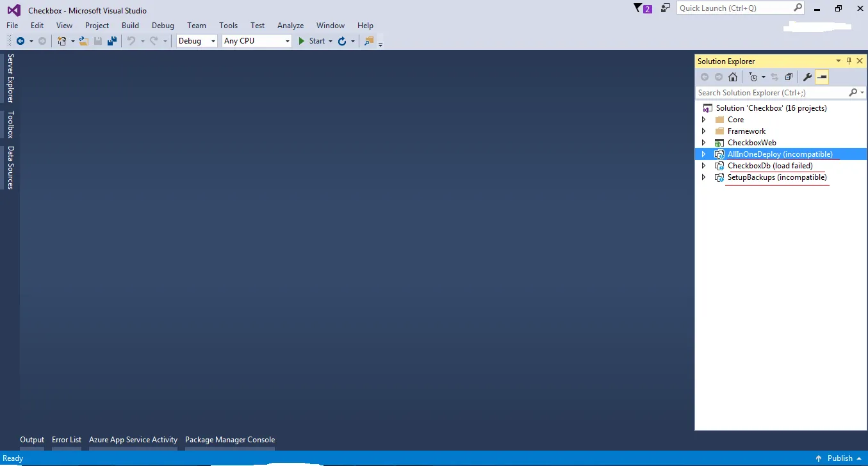Click the Open File toolbar icon
This screenshot has height=466, width=868.
(84, 41)
